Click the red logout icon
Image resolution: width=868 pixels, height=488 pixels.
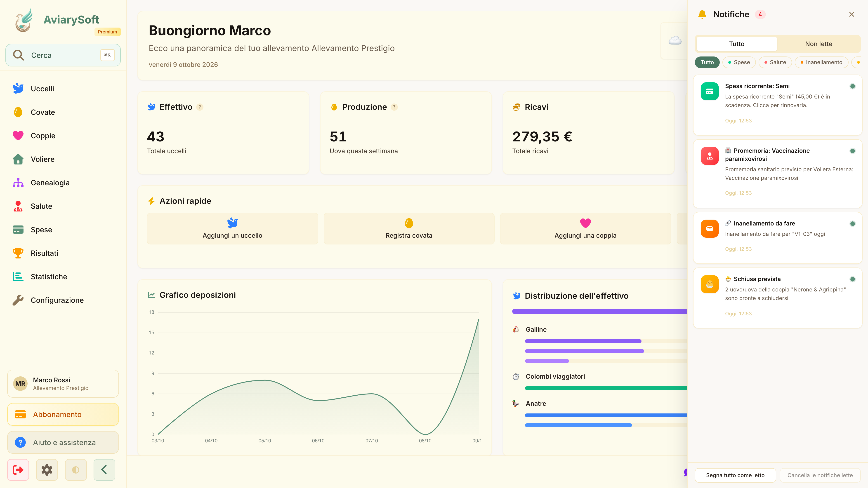pyautogui.click(x=18, y=470)
